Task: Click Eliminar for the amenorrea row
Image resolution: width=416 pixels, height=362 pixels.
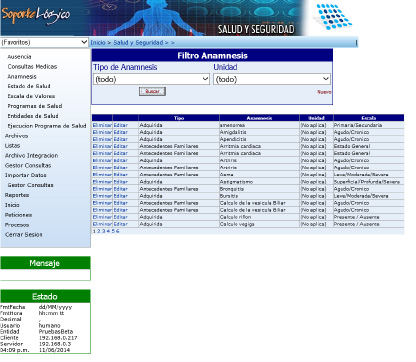Action: point(102,125)
